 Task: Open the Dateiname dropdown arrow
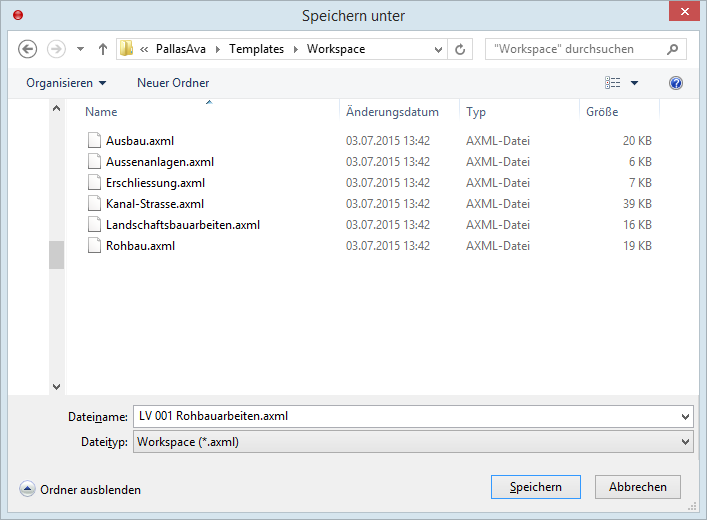tap(685, 417)
